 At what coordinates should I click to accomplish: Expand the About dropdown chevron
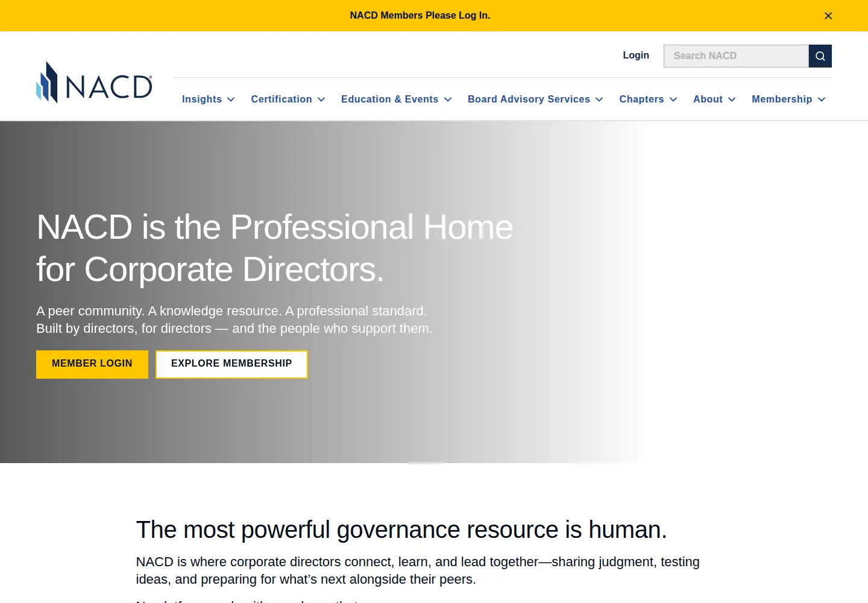coord(732,99)
